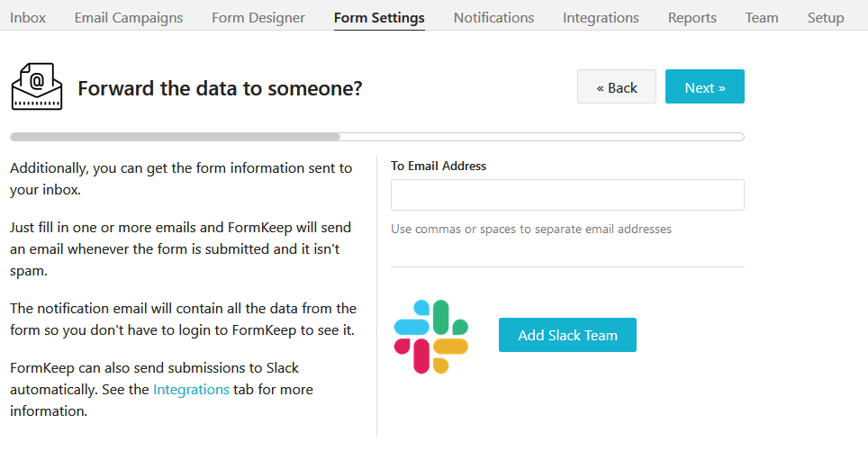Select the Form Settings tab
This screenshot has height=451, width=868.
(x=379, y=18)
